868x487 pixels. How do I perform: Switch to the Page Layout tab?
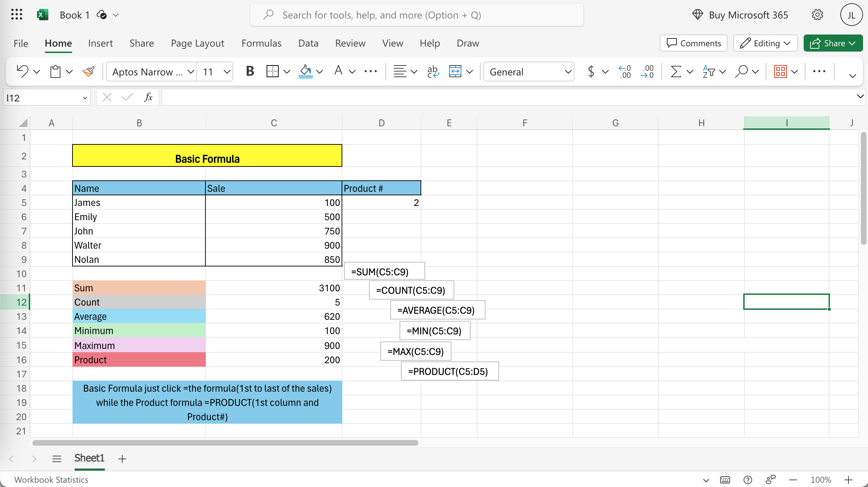197,43
